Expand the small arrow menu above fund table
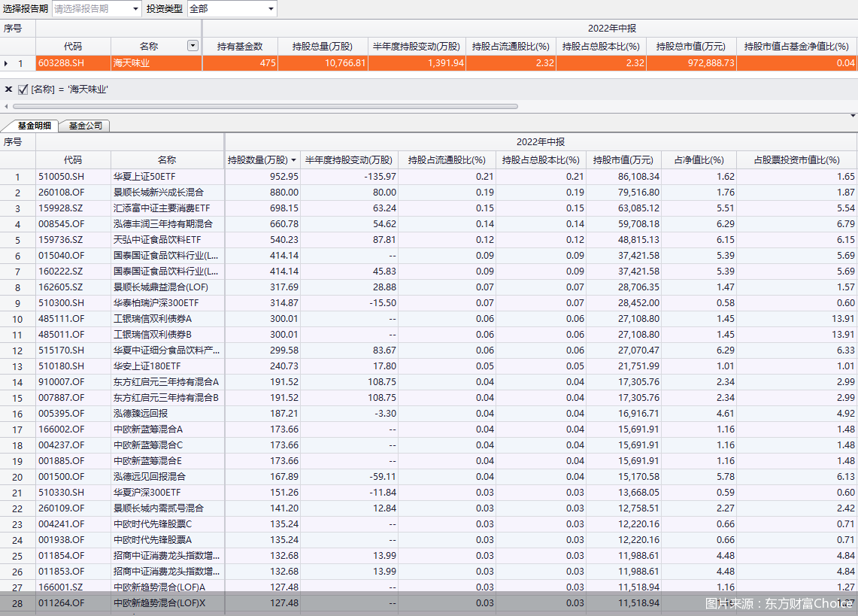 point(853,117)
